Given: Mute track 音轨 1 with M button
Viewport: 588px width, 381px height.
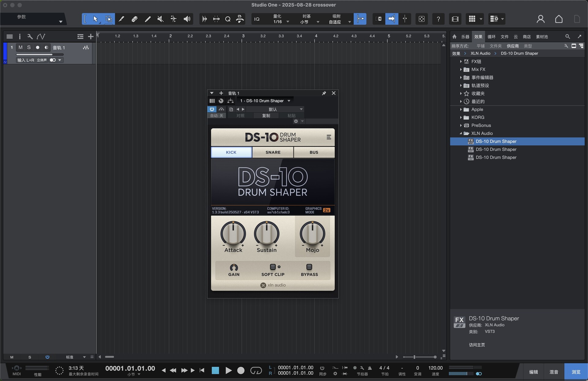Looking at the screenshot, I should (x=21, y=47).
